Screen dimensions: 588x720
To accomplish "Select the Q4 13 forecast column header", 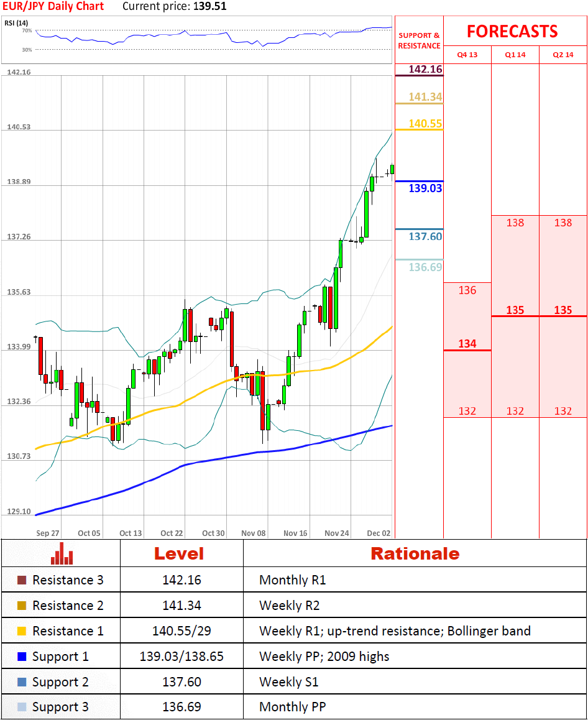I will point(467,55).
